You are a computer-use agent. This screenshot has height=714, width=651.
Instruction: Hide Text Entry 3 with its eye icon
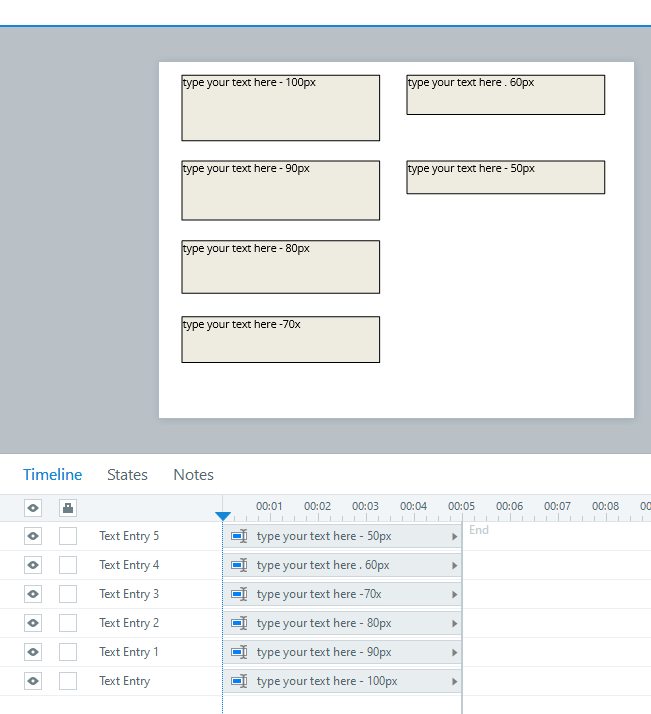33,594
